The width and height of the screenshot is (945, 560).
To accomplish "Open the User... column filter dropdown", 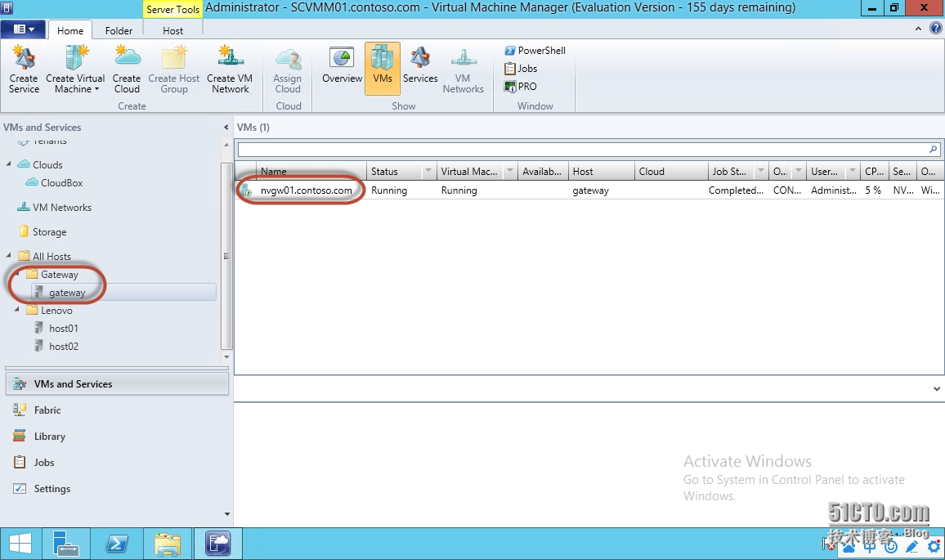I will (x=852, y=171).
